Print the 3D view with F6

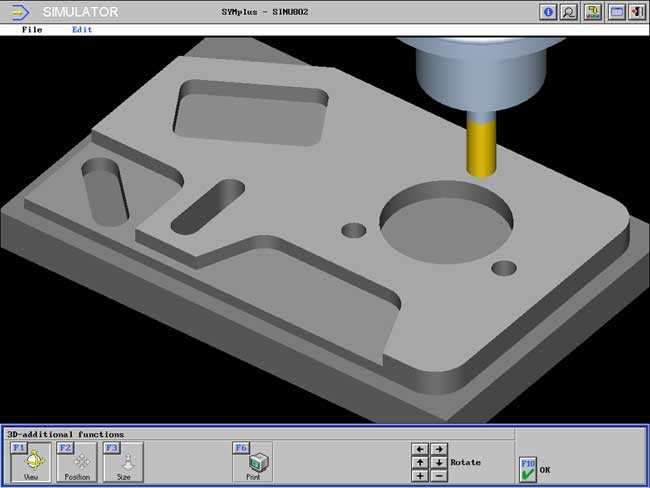point(255,462)
